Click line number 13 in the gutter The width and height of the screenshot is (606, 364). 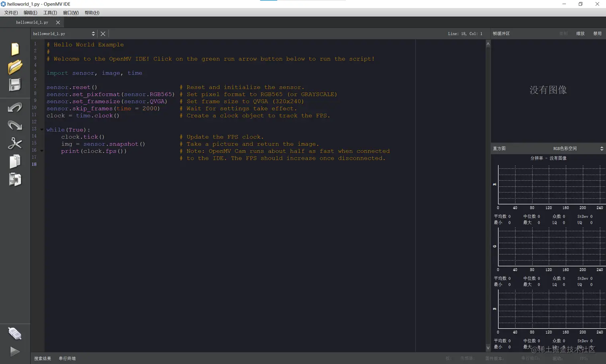(x=34, y=129)
